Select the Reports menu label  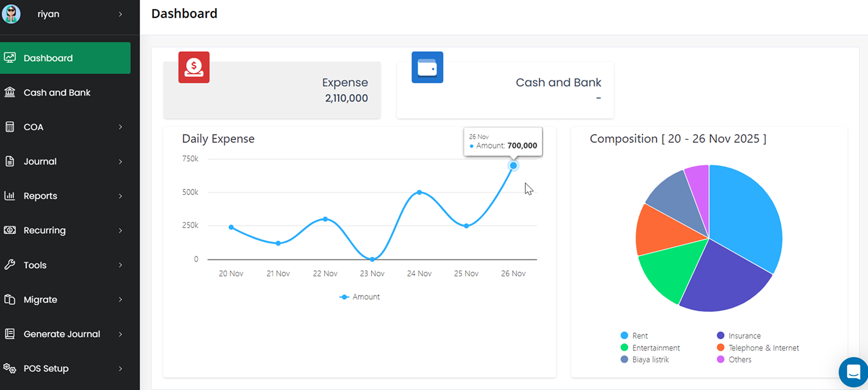pos(40,196)
